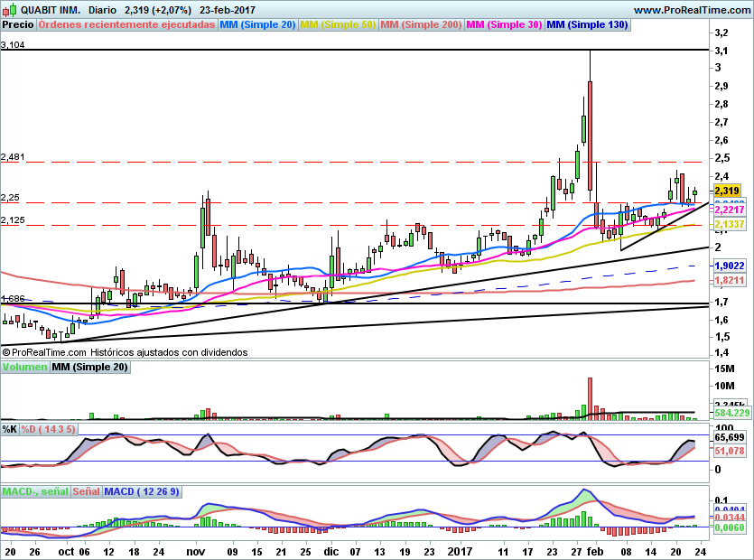
Task: Click the Señal label in MACD panel
Action: [87, 491]
